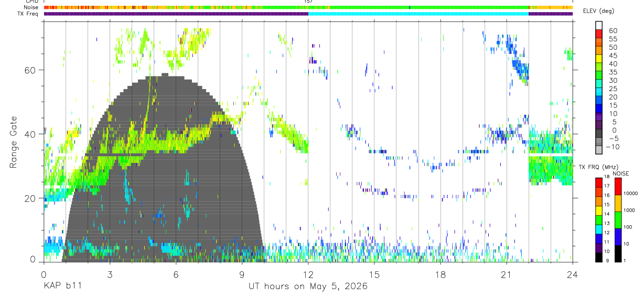The image size is (644, 297).
Task: Click the 'UT hours on May 5, 2026' axis title
Action: [x=308, y=287]
